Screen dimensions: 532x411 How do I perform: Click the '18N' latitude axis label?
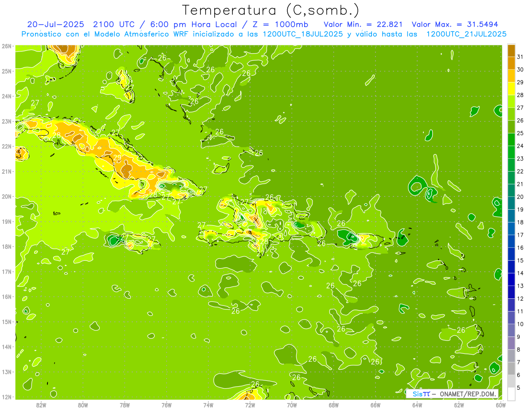pyautogui.click(x=7, y=247)
